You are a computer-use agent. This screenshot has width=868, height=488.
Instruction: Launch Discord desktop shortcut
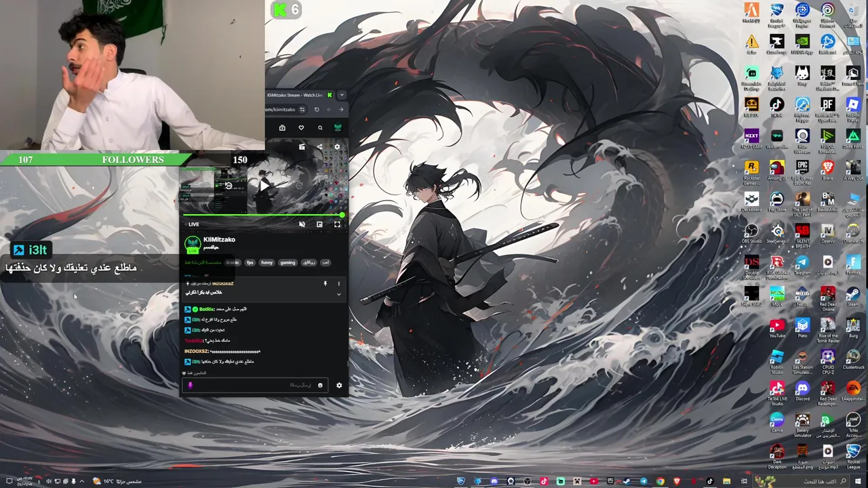[803, 391]
